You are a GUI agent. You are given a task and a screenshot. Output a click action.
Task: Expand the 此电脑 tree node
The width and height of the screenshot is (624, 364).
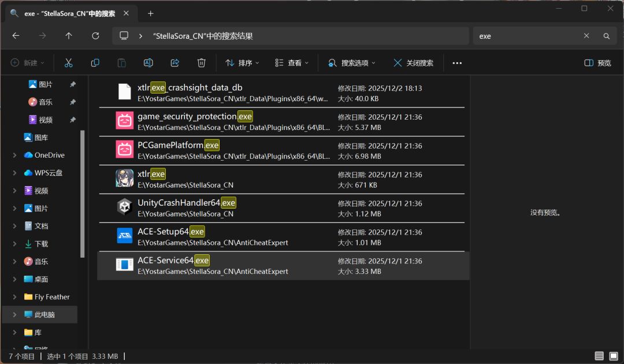point(14,315)
